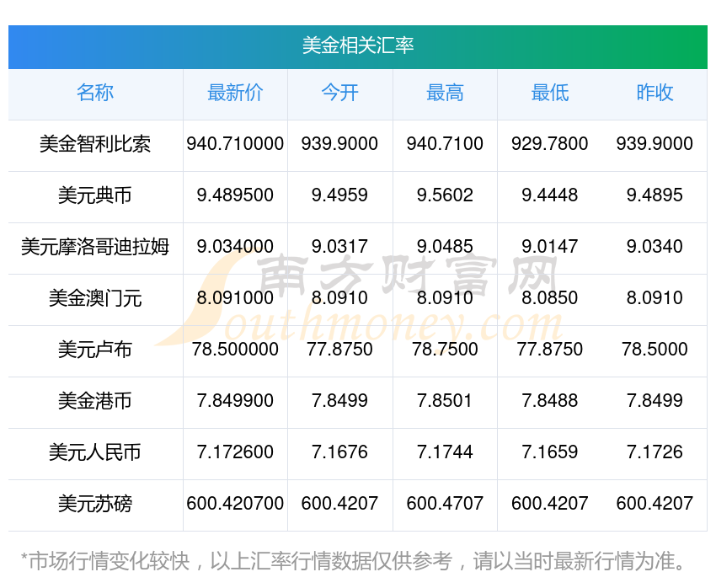Click the 昨收 column header
The image size is (716, 588).
[x=655, y=93]
